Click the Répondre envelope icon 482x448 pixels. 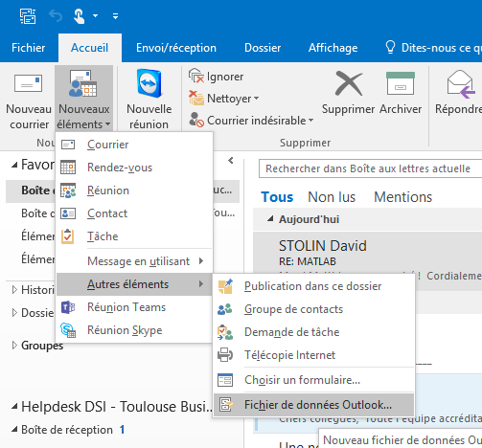pos(460,84)
